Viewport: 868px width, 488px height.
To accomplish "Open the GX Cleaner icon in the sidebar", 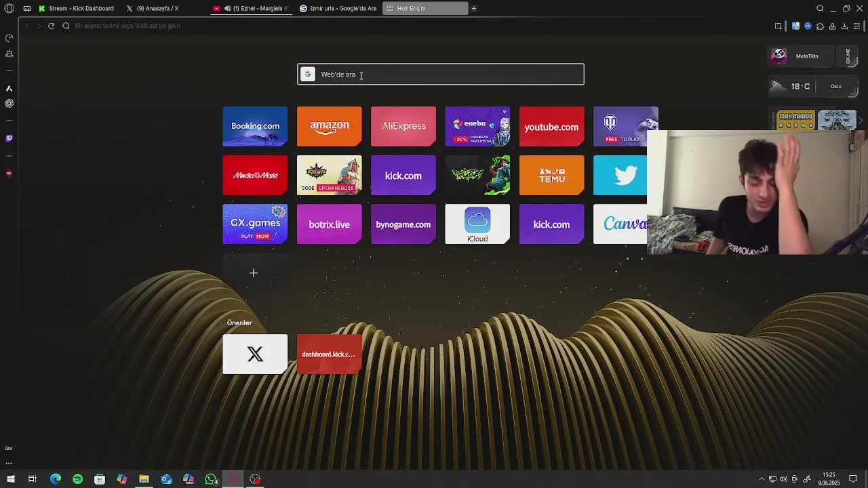I will (9, 54).
